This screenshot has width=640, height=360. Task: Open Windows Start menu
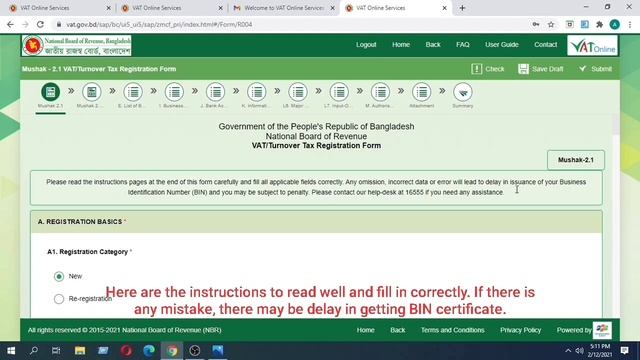(x=11, y=351)
